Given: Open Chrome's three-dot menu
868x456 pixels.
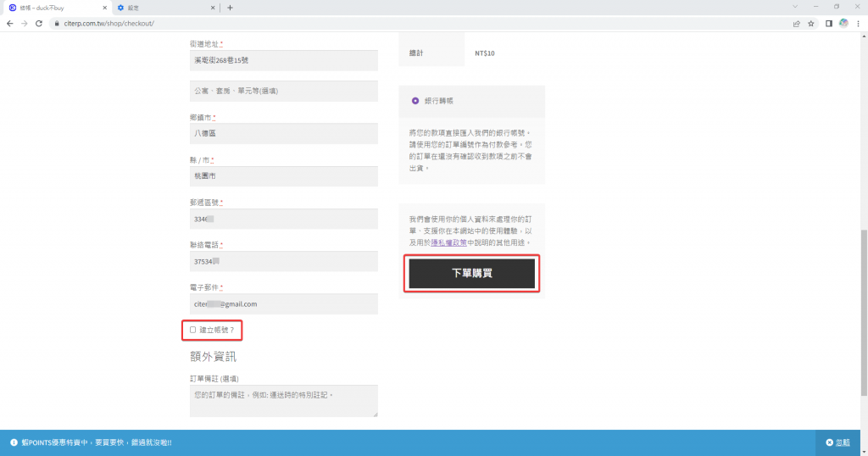Looking at the screenshot, I should [859, 23].
